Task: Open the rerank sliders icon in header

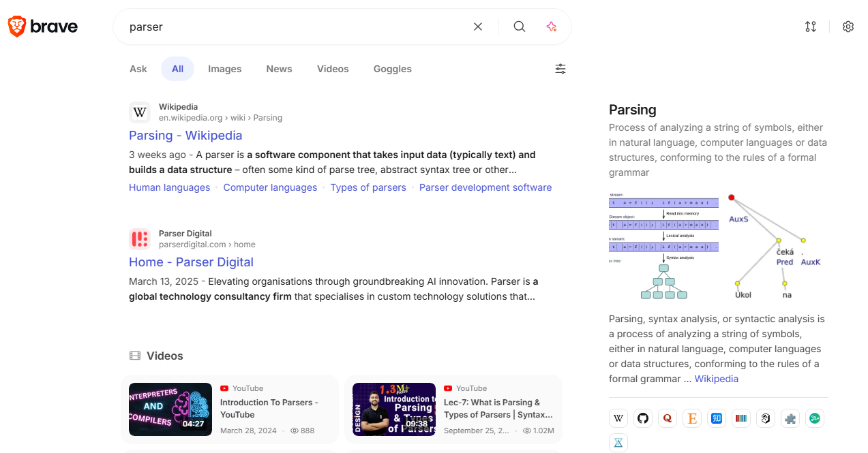Action: pos(811,27)
